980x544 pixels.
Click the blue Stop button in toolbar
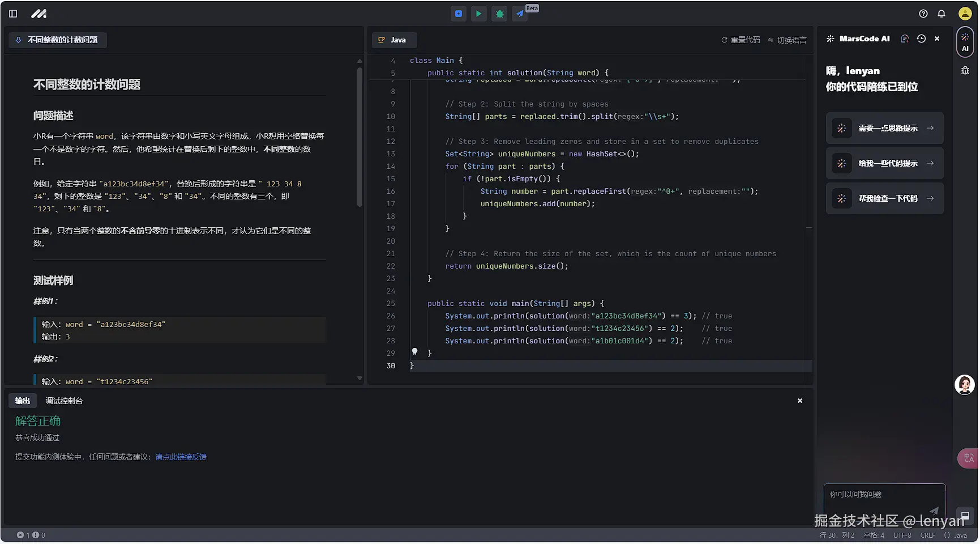tap(459, 14)
